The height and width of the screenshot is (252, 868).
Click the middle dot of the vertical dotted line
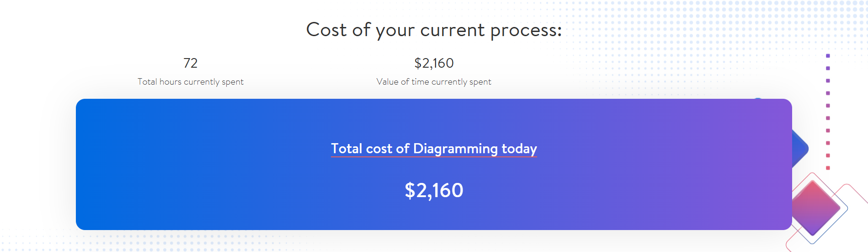[x=828, y=106]
